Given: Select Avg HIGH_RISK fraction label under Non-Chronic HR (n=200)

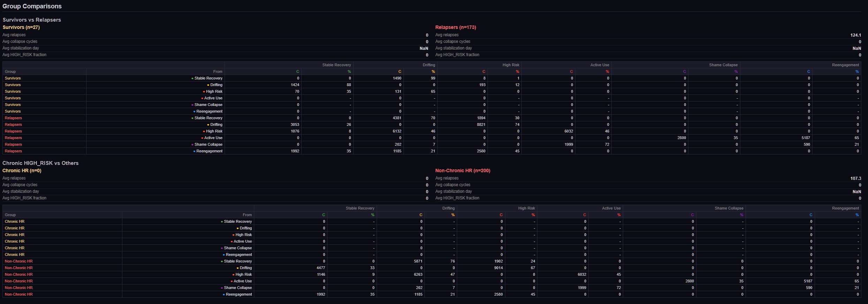Looking at the screenshot, I should tap(457, 198).
